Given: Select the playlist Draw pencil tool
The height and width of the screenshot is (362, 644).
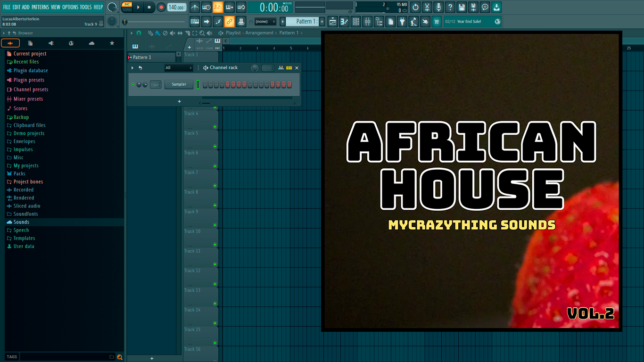Looking at the screenshot, I should (x=150, y=33).
